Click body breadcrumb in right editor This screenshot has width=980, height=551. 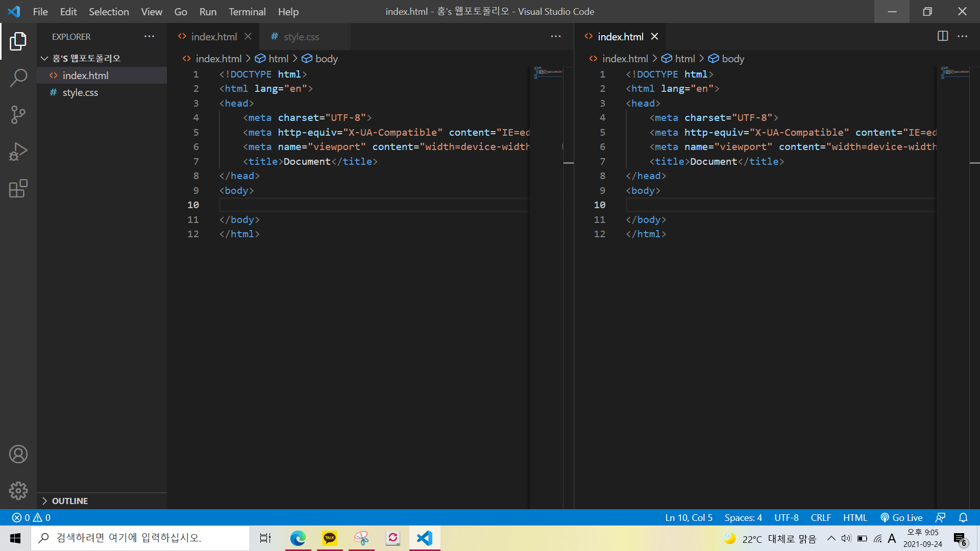click(x=726, y=59)
